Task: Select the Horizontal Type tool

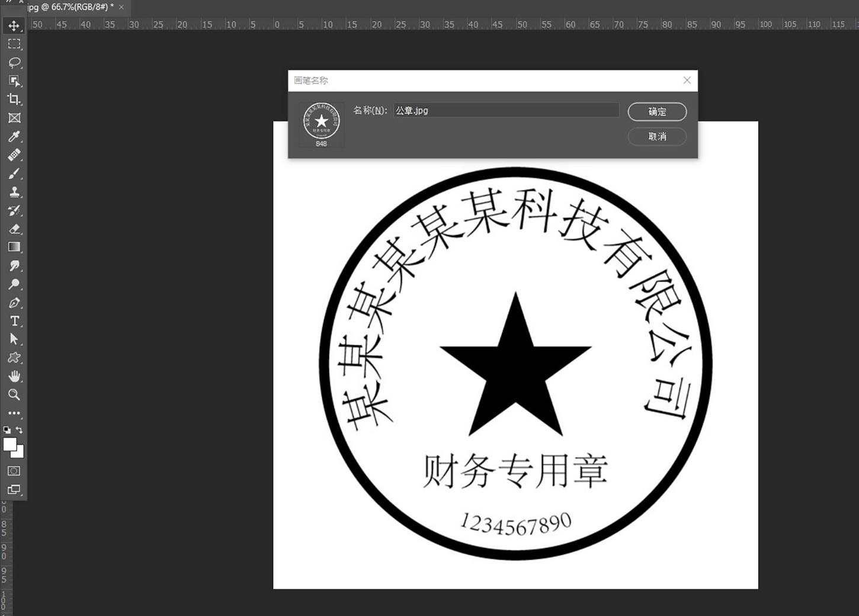Action: pyautogui.click(x=14, y=321)
